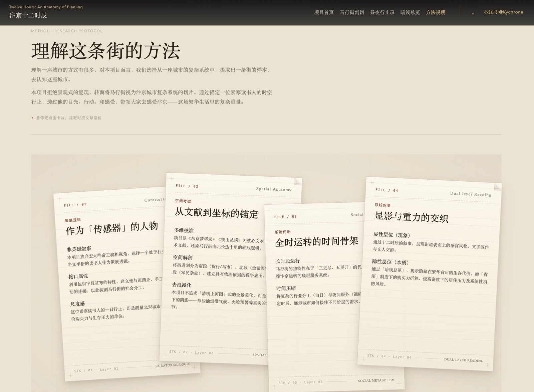534x392 pixels.
Task: Click the red 空间考据 tag
Action: pos(183,201)
